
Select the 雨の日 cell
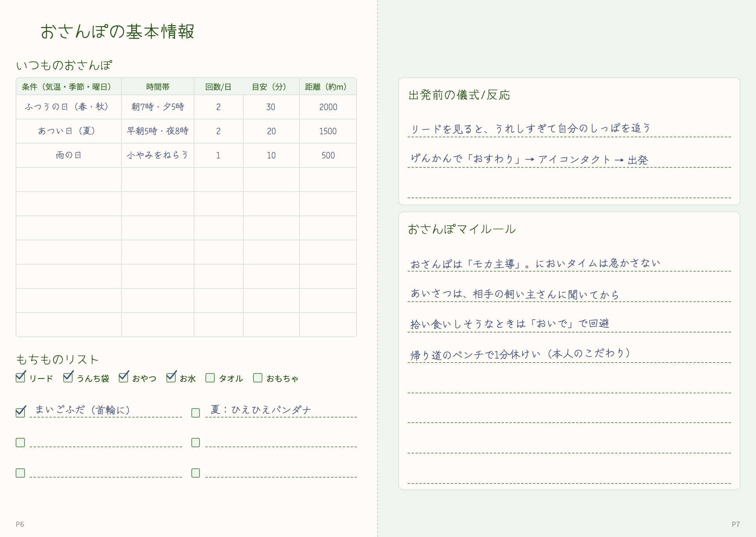pos(69,155)
